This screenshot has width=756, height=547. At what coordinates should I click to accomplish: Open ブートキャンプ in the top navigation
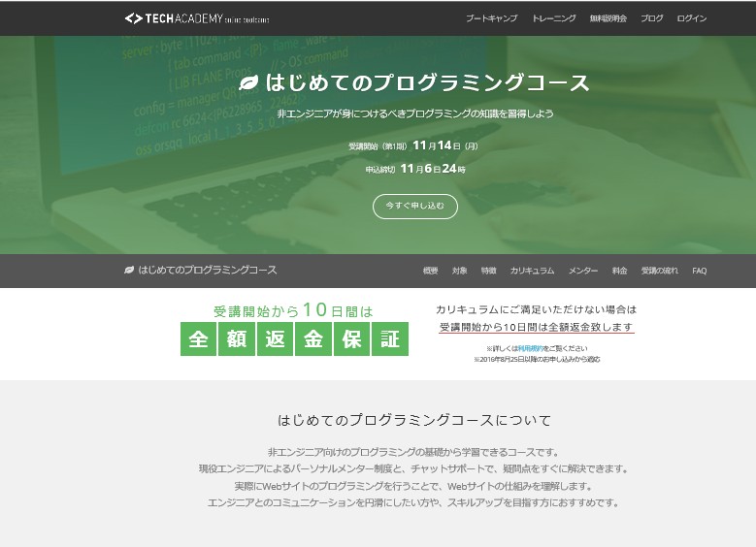[x=491, y=18]
